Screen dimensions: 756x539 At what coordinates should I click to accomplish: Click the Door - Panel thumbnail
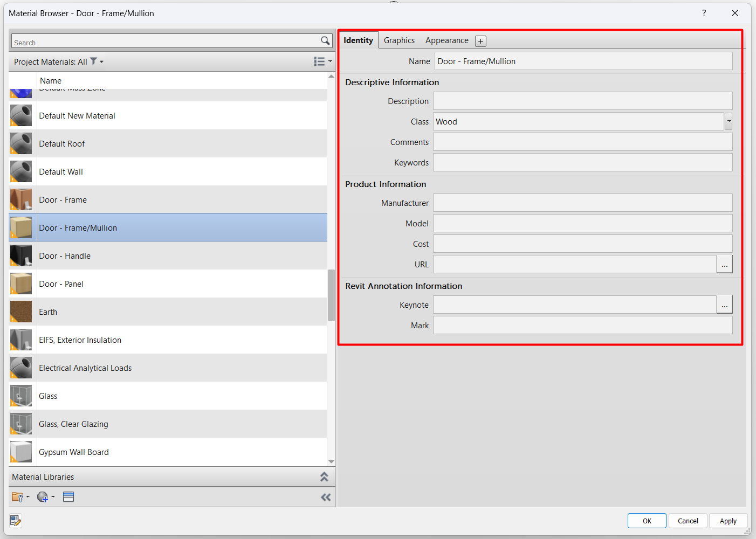click(x=21, y=284)
